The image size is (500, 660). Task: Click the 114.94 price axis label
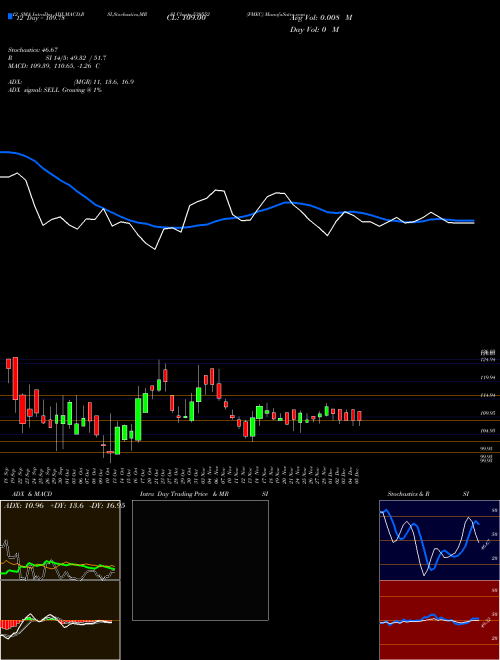coord(488,395)
